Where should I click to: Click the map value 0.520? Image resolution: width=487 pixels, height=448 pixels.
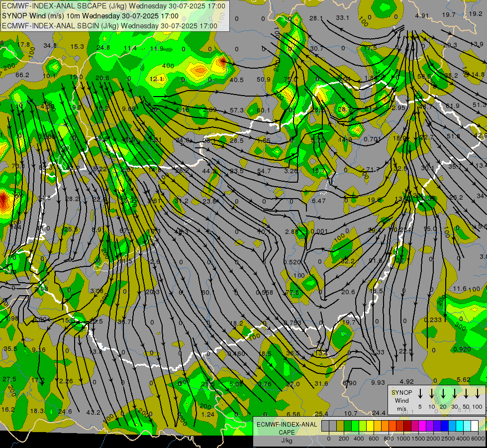click(292, 262)
